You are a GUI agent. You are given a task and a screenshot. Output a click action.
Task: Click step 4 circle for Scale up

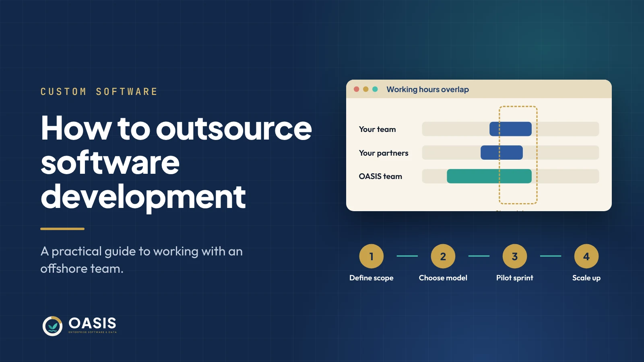pyautogui.click(x=586, y=256)
